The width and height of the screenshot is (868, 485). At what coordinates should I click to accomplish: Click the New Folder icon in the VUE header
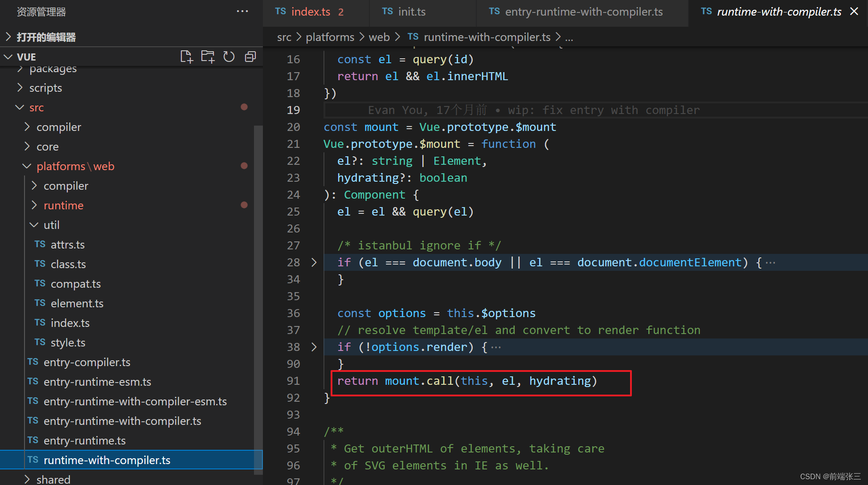208,57
